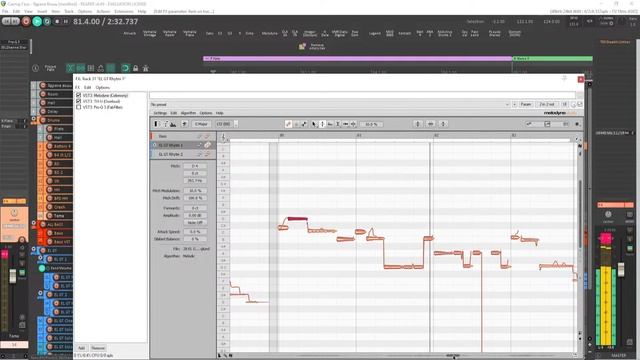This screenshot has width=640, height=360.
Task: Uncheck the VST3 TH-U plugin checkbox
Action: [78, 101]
